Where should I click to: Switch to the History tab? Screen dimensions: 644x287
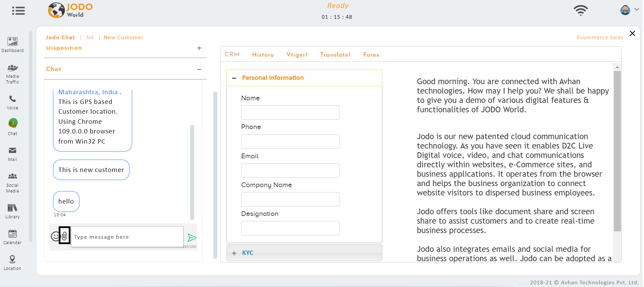click(x=263, y=55)
